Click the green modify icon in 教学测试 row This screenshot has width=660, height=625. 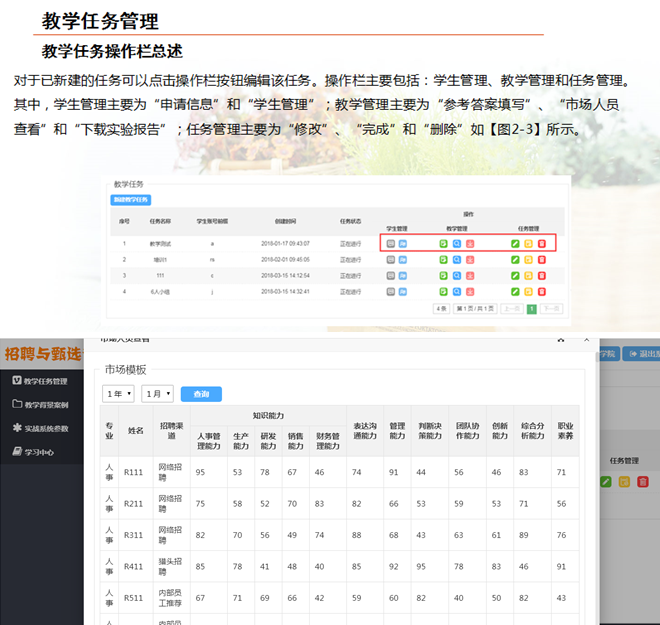[x=515, y=243]
